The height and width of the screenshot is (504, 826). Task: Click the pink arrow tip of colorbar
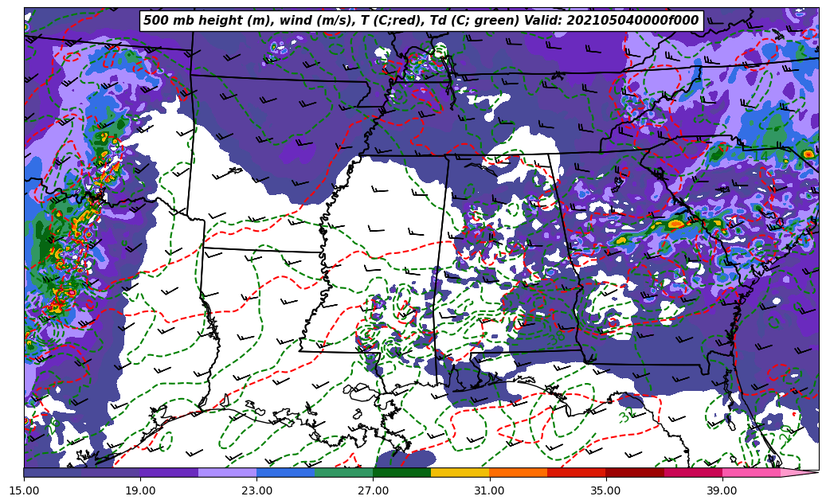[x=801, y=472]
